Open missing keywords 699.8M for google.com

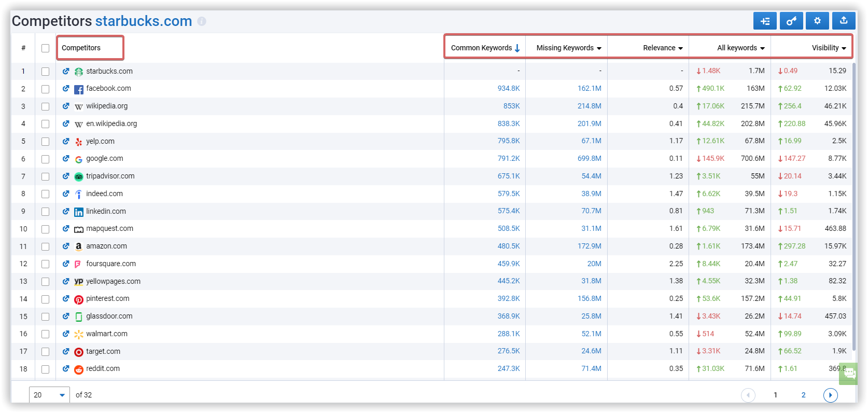[x=590, y=159]
